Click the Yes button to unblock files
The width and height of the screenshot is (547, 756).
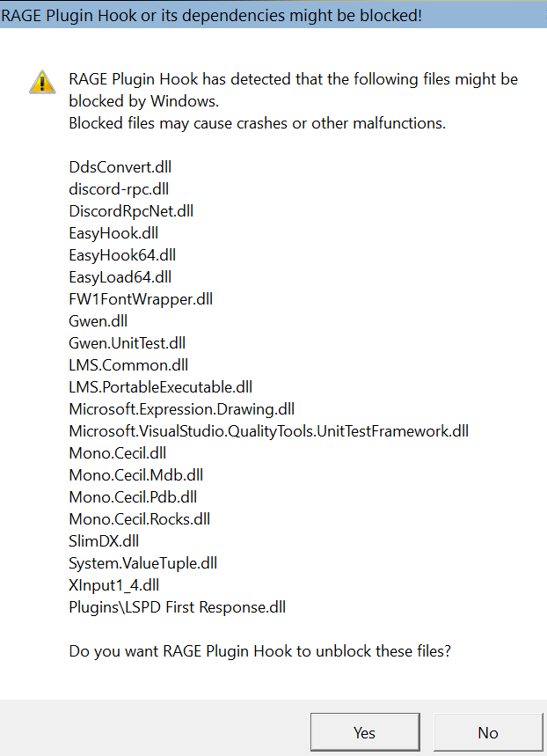[364, 732]
